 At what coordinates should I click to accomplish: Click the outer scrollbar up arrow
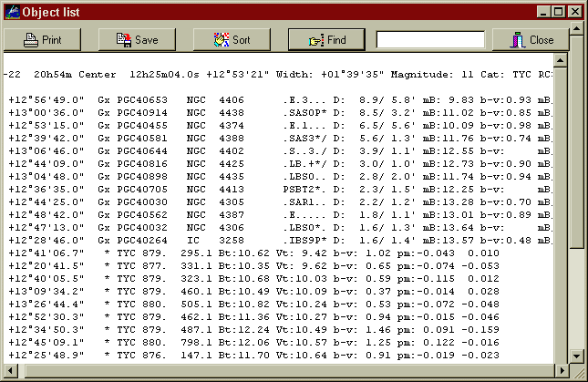click(x=577, y=28)
